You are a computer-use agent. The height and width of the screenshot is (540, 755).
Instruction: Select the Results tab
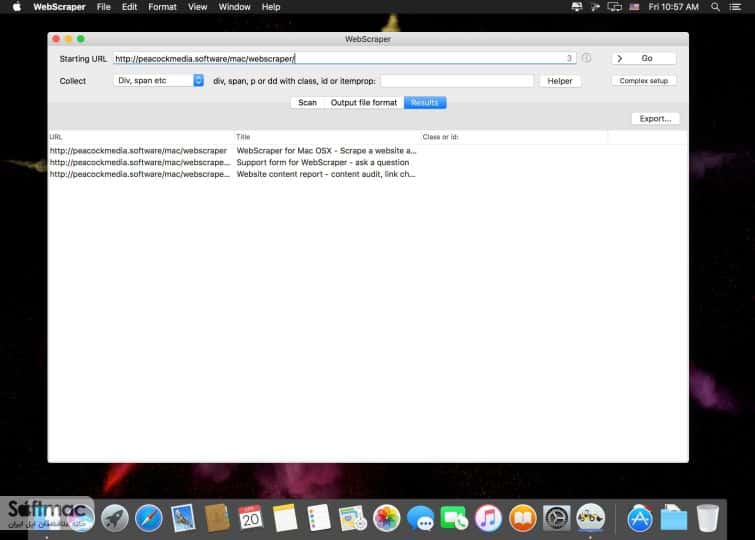click(425, 103)
